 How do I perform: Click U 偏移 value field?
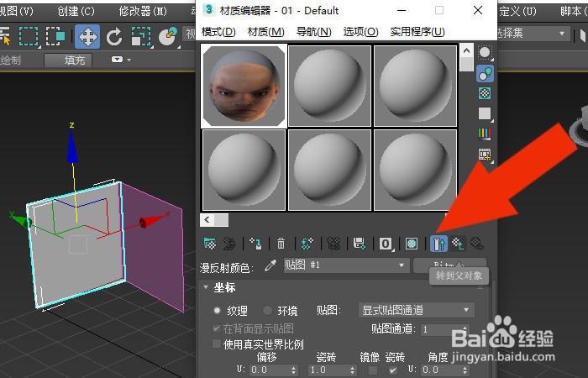point(270,370)
